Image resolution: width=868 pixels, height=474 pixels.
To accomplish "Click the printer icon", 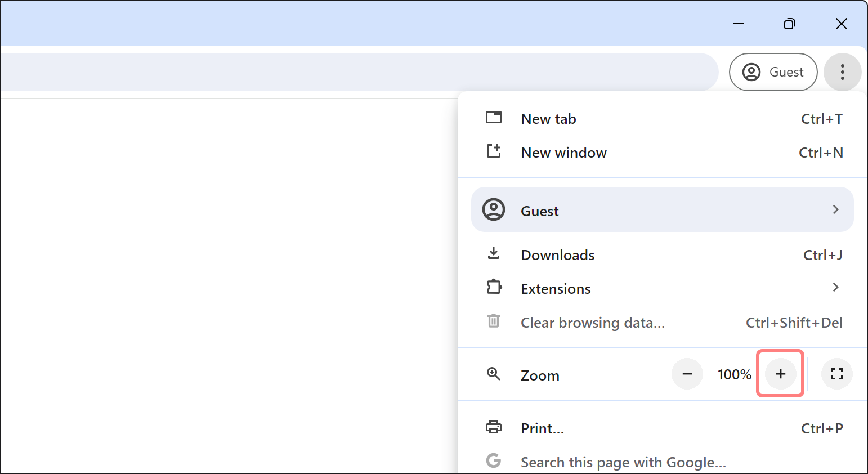I will pyautogui.click(x=494, y=427).
